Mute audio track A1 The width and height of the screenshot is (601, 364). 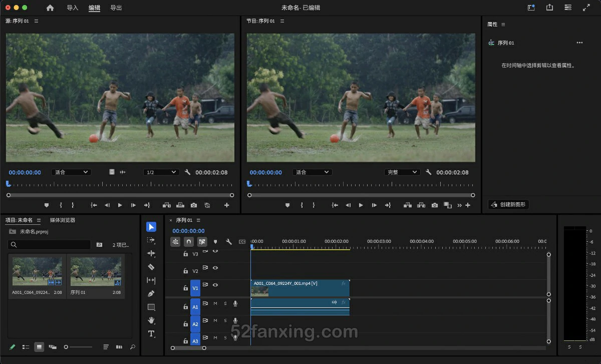tap(215, 303)
